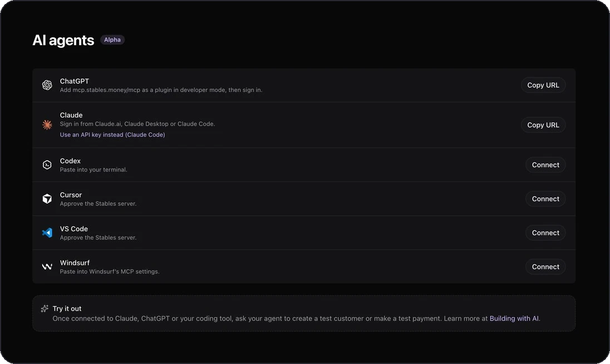Connect the Cursor agent
Viewport: 610px width, 364px height.
point(545,199)
